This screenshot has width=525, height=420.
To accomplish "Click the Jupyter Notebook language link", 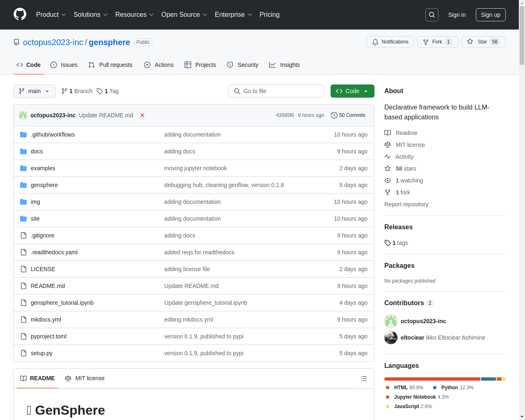I will [417, 397].
